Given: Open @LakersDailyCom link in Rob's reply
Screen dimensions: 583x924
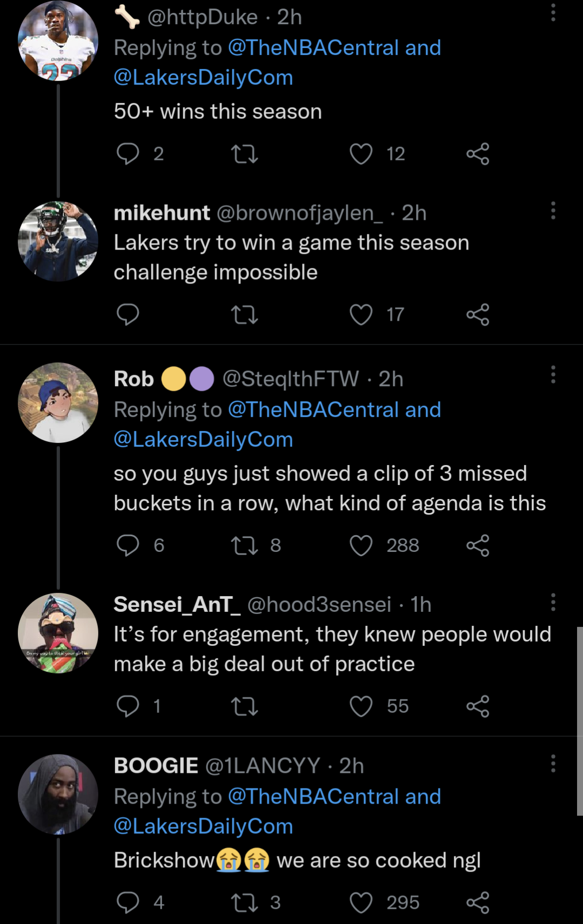Looking at the screenshot, I should [203, 440].
